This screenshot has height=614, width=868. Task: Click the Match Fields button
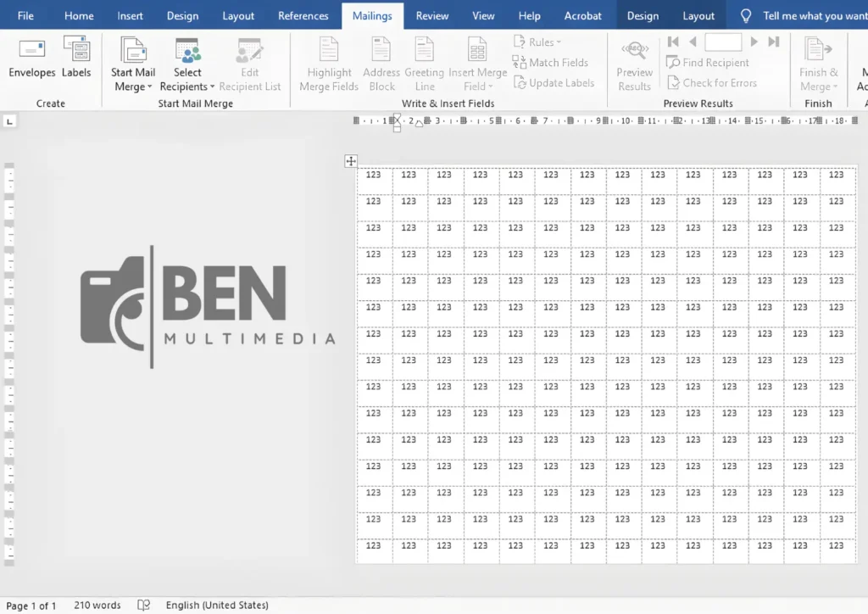(x=550, y=63)
